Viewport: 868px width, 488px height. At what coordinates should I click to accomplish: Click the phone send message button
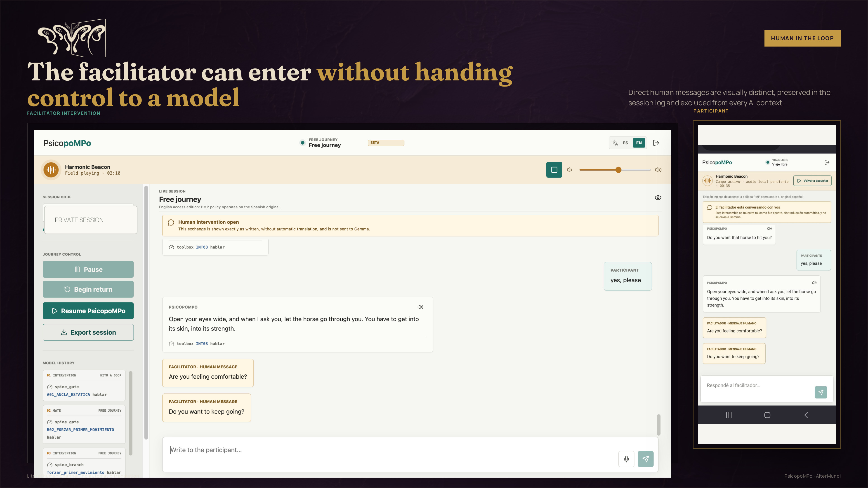pos(821,392)
